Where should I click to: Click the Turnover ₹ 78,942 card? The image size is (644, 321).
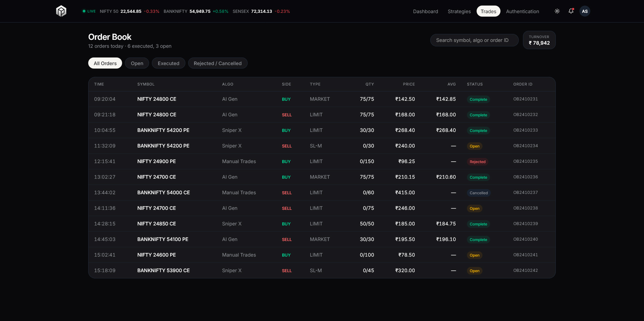click(539, 40)
